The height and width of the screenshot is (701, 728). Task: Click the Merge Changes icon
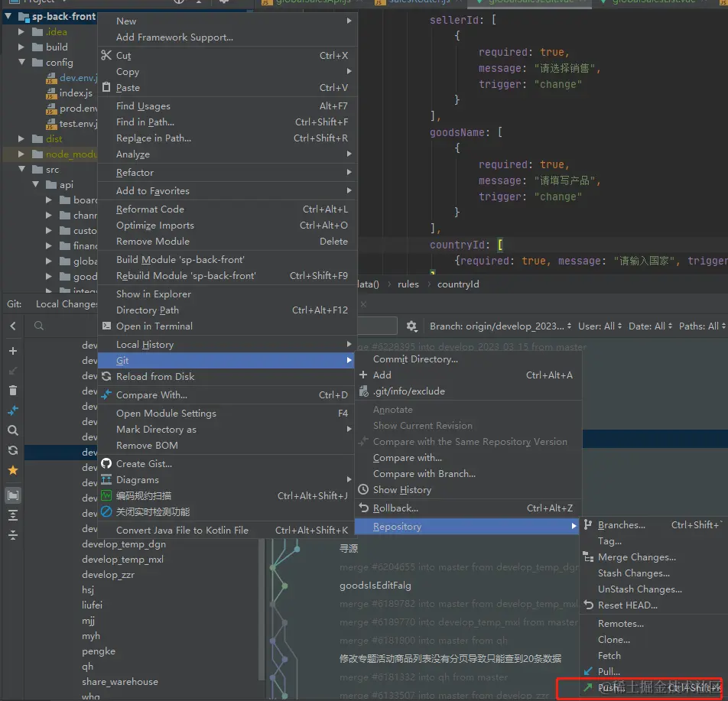point(588,557)
